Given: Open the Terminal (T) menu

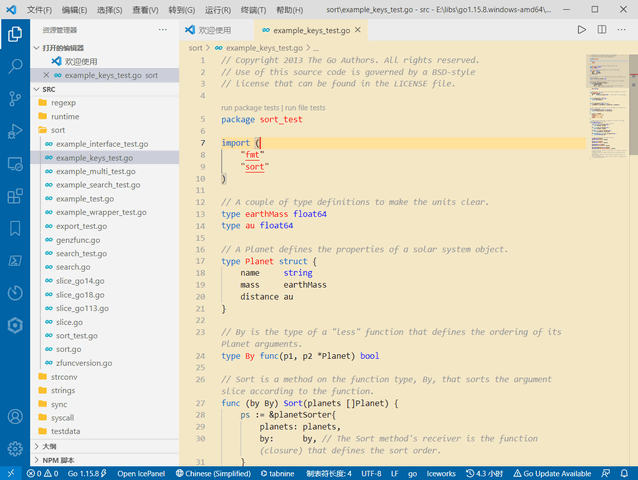Looking at the screenshot, I should tap(253, 10).
